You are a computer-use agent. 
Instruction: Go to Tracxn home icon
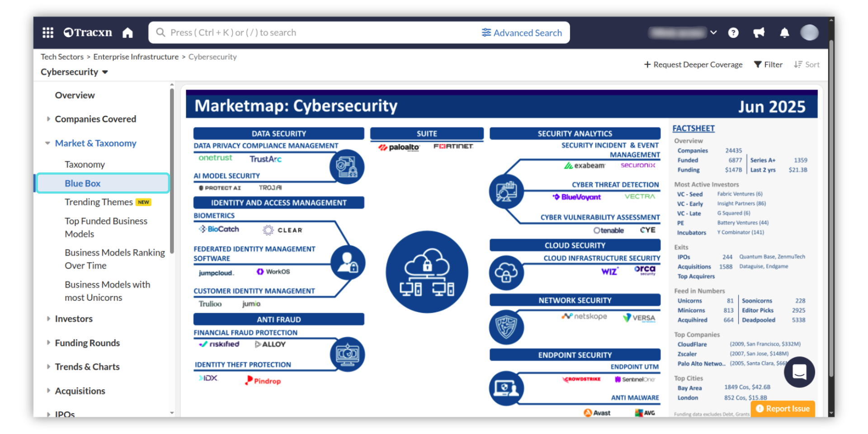point(127,33)
